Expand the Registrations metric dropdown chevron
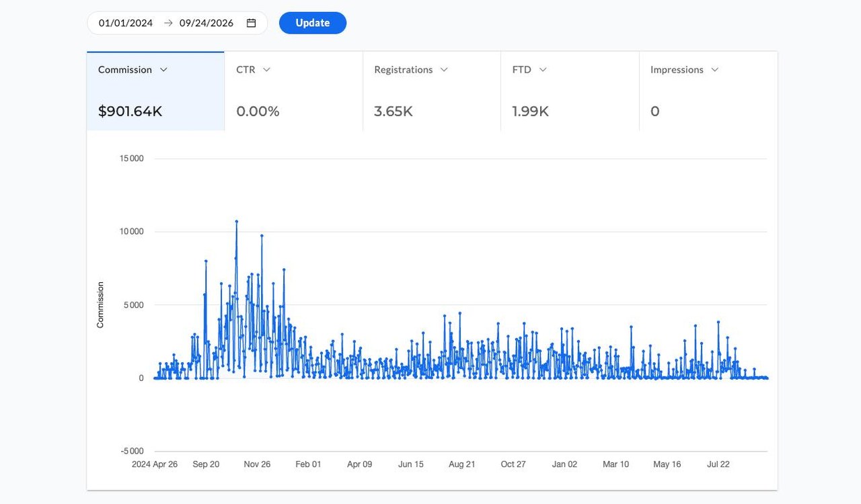This screenshot has width=861, height=504. tap(444, 70)
